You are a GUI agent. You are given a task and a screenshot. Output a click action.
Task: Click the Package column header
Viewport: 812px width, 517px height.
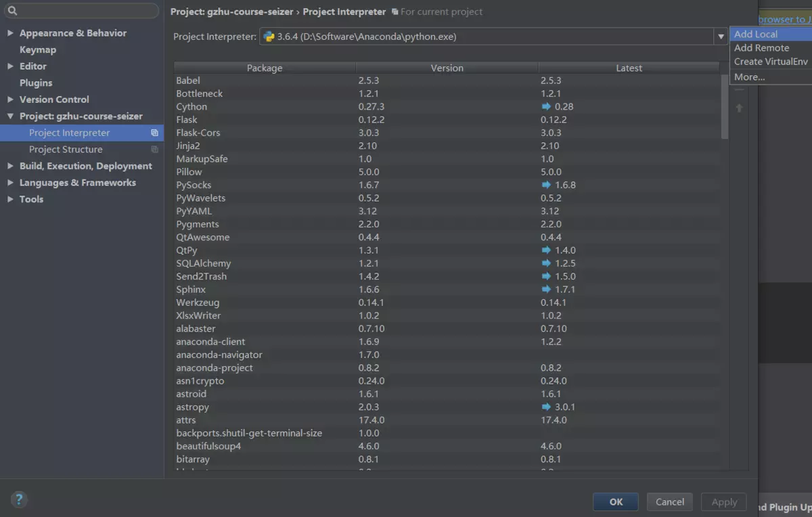pyautogui.click(x=265, y=68)
